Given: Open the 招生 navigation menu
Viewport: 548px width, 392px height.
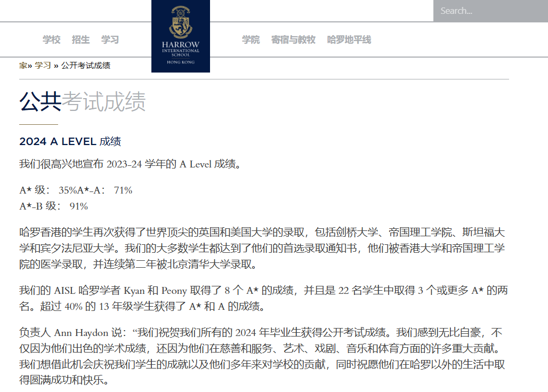Looking at the screenshot, I should tap(80, 40).
